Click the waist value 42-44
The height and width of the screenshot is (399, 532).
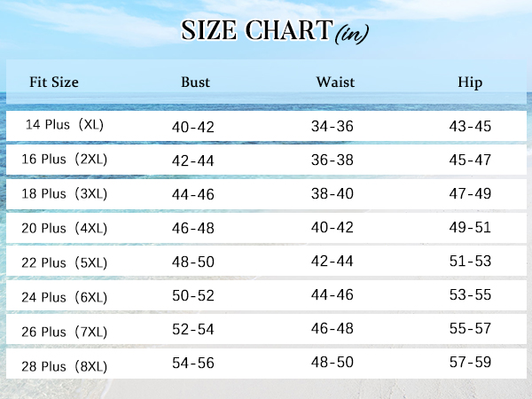(332, 262)
